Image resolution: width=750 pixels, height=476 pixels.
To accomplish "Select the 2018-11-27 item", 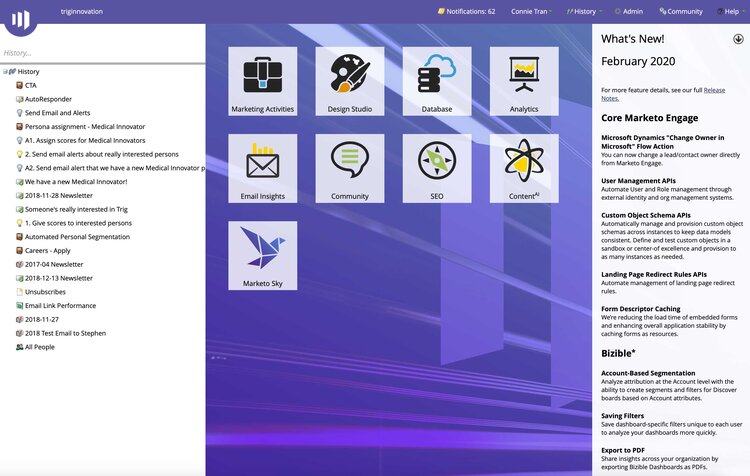I will tap(42, 319).
